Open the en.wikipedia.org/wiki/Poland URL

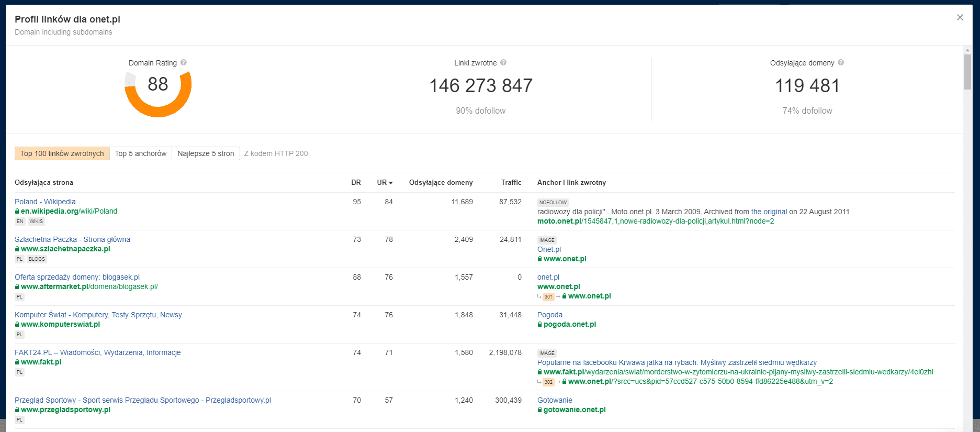69,211
